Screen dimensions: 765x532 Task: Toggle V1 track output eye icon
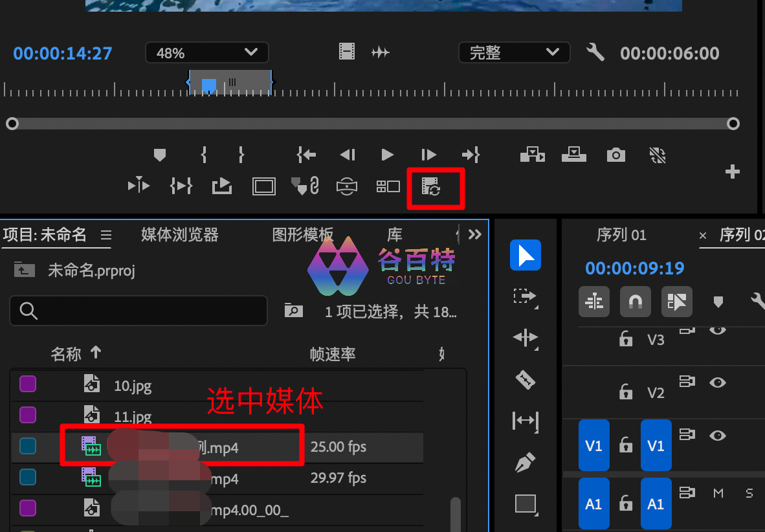717,436
